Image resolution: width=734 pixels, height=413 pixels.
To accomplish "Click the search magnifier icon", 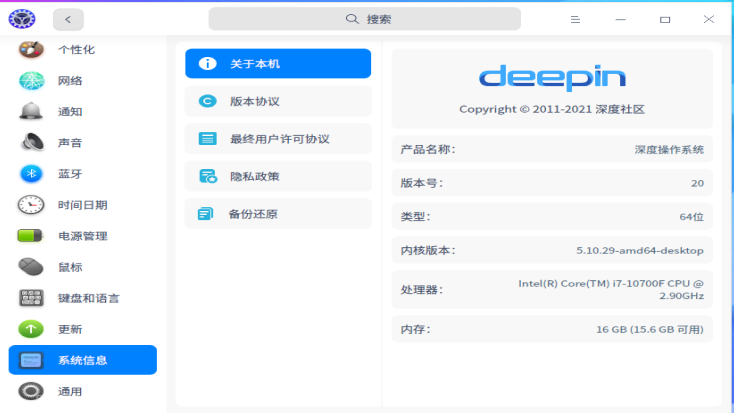I will pos(352,19).
